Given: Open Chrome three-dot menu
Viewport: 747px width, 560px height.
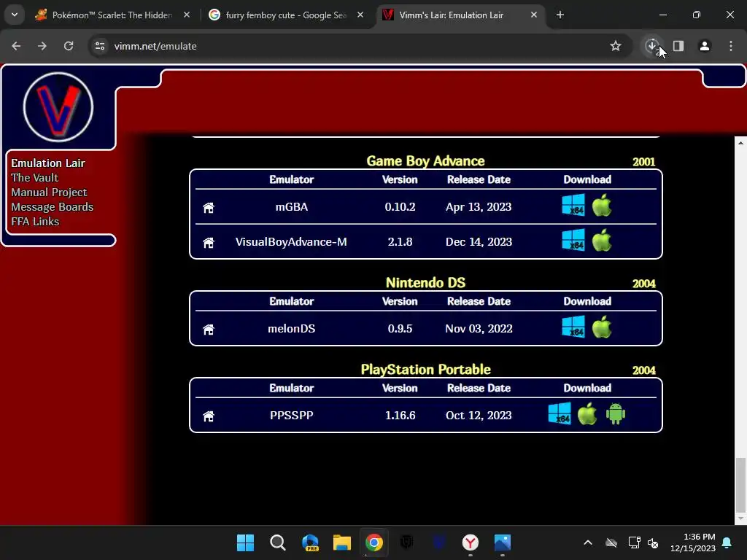Looking at the screenshot, I should tap(731, 46).
